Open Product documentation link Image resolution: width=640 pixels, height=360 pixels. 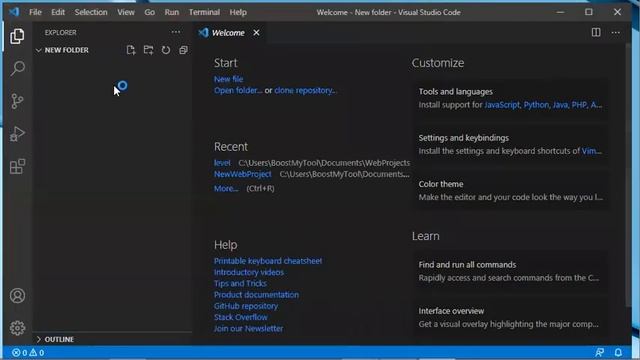point(256,295)
